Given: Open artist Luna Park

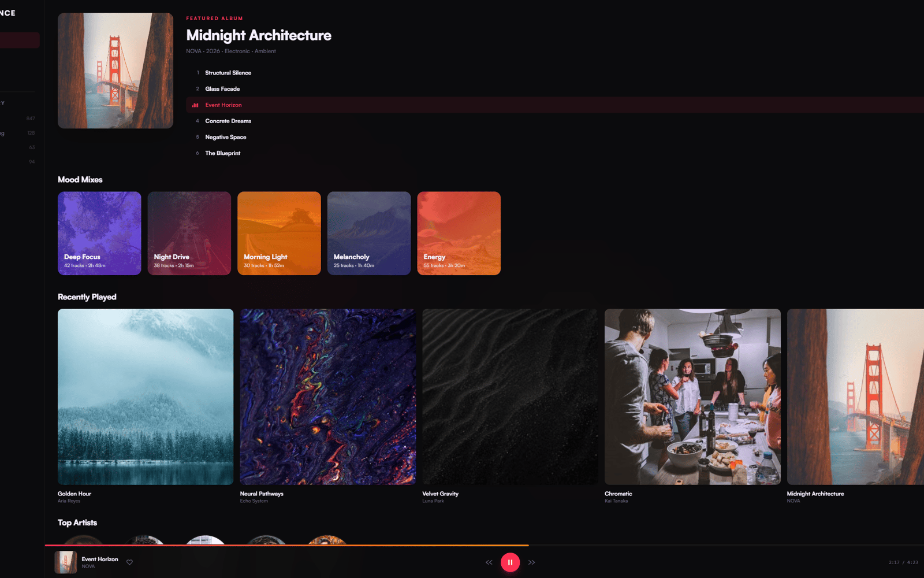Looking at the screenshot, I should click(x=433, y=501).
